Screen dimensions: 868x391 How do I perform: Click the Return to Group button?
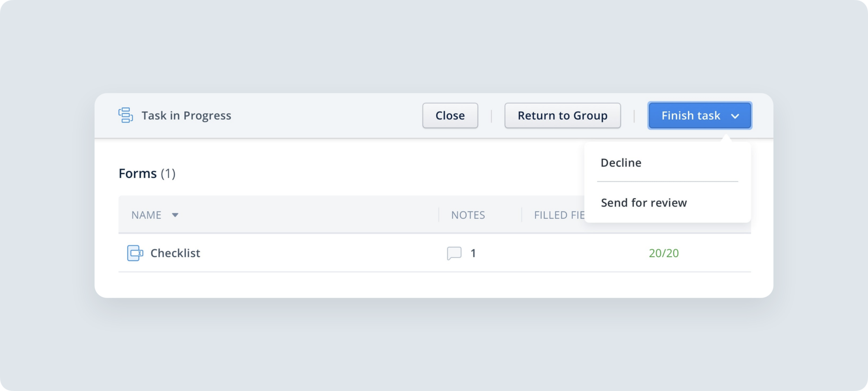(562, 115)
